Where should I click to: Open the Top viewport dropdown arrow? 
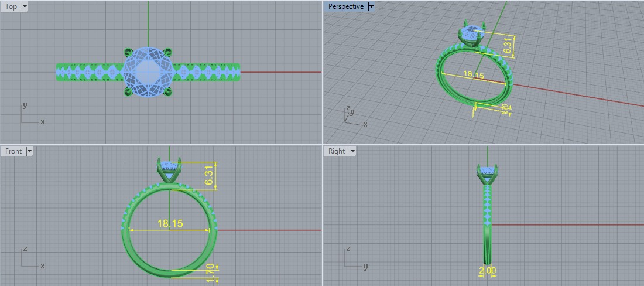pos(24,6)
